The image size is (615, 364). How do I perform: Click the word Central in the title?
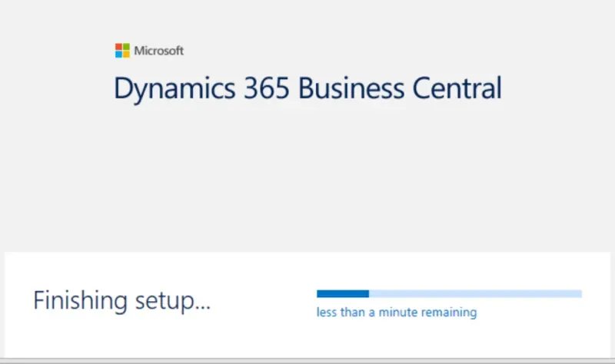coord(457,88)
